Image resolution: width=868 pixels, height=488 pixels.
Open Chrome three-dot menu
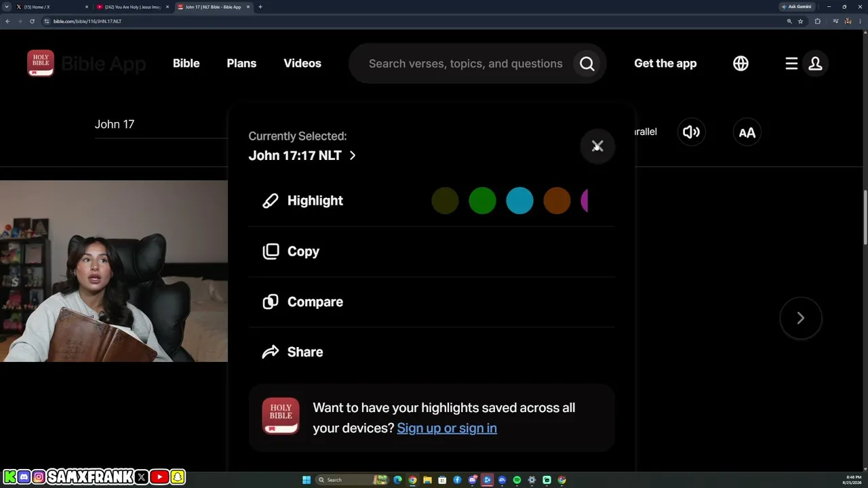tap(860, 21)
